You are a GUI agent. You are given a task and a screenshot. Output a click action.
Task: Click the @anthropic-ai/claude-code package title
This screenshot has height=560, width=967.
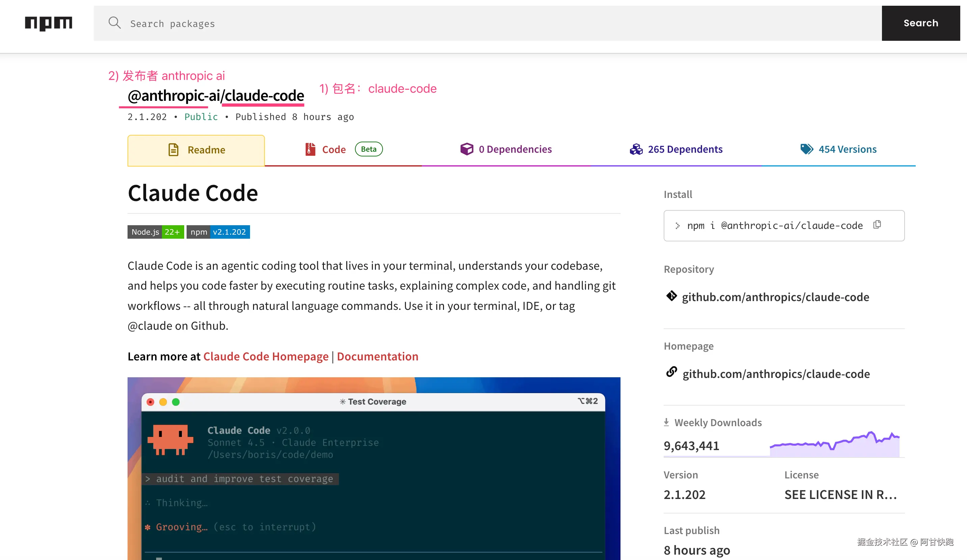pos(216,95)
